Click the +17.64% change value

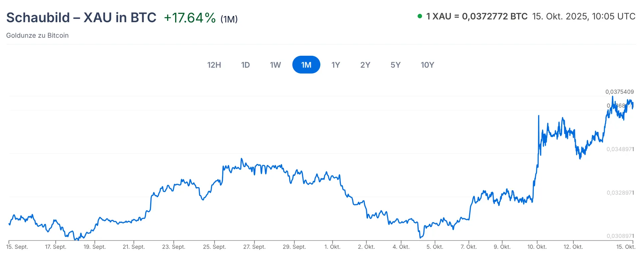click(190, 18)
